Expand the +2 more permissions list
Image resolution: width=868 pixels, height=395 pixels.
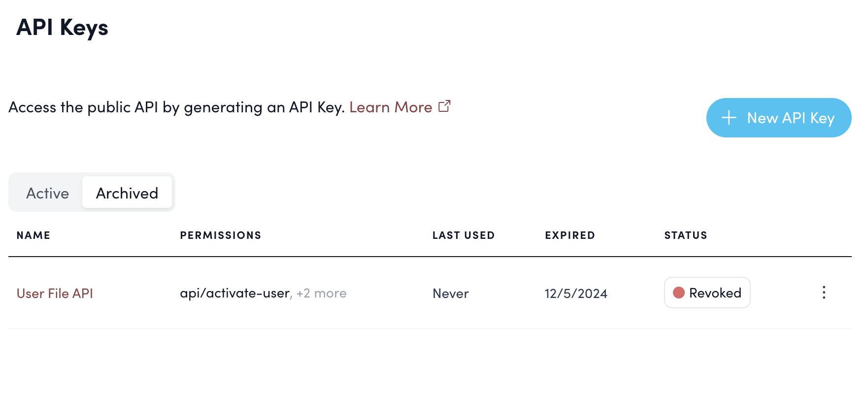click(321, 293)
